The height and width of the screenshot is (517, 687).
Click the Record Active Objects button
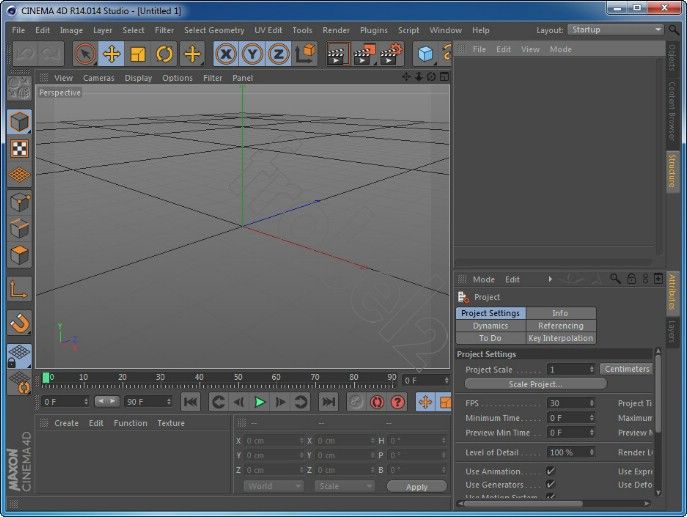click(355, 402)
